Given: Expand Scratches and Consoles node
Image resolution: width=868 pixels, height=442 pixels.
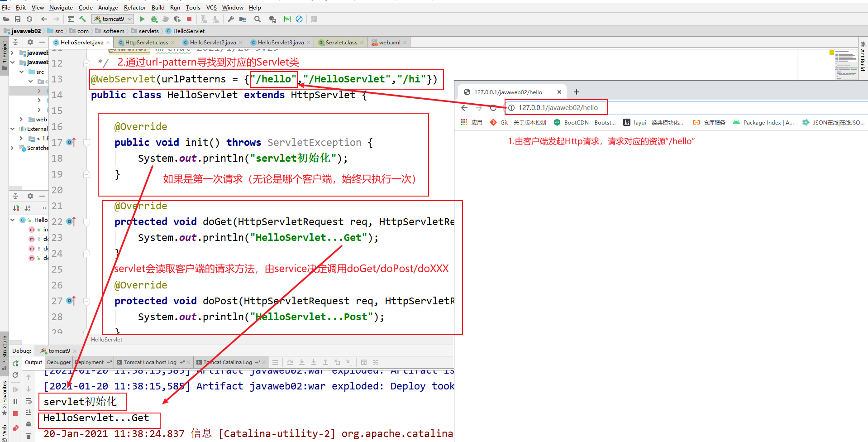Looking at the screenshot, I should pos(12,148).
